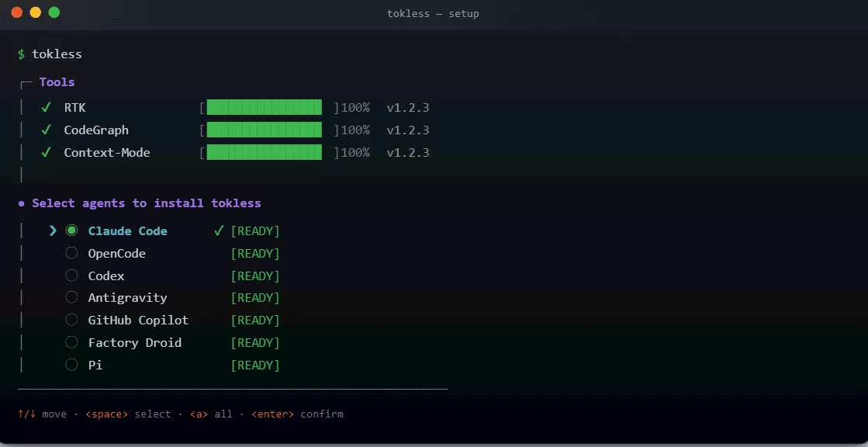The width and height of the screenshot is (868, 447).
Task: Click the green maximize window button
Action: (54, 12)
